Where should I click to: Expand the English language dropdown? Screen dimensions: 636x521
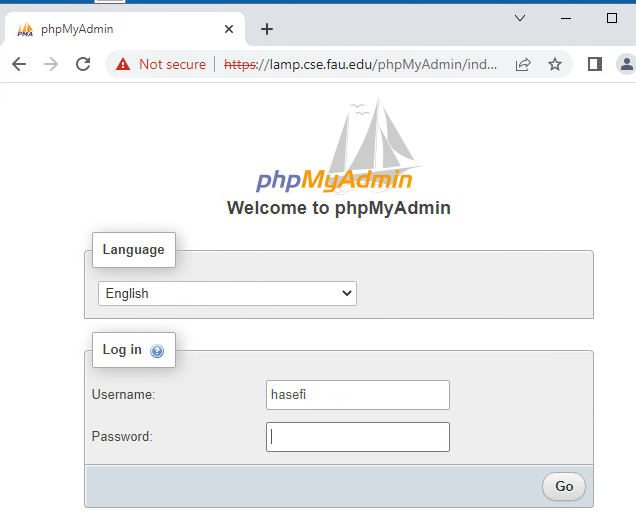click(x=227, y=293)
